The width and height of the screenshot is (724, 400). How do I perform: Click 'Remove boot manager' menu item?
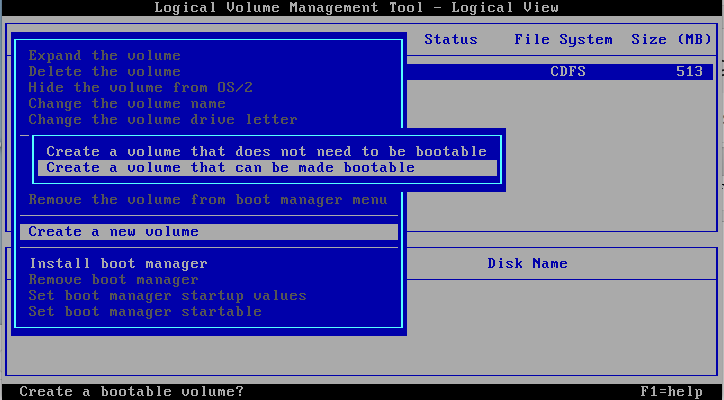(113, 280)
